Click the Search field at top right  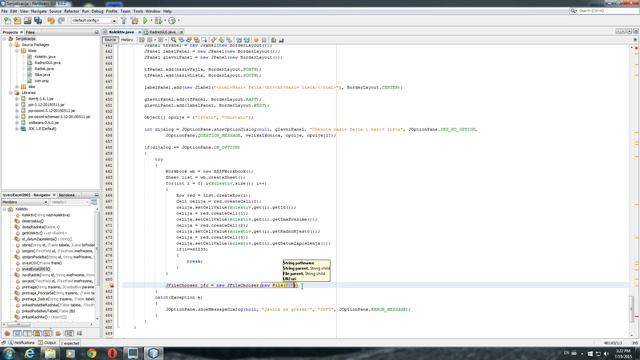coord(604,11)
